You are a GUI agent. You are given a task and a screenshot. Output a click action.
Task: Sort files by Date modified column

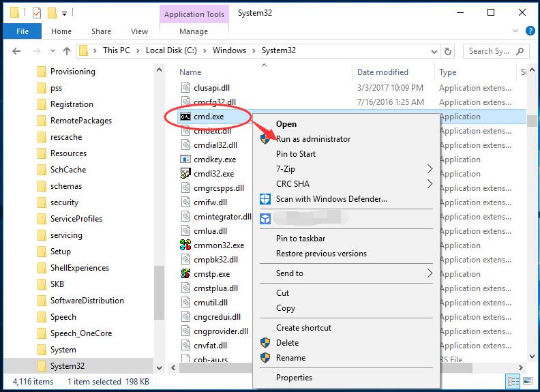tap(382, 72)
